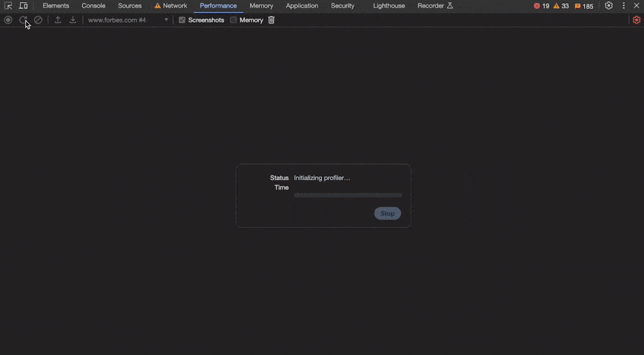
Task: Click the trash can collect garbage icon
Action: pos(271,20)
